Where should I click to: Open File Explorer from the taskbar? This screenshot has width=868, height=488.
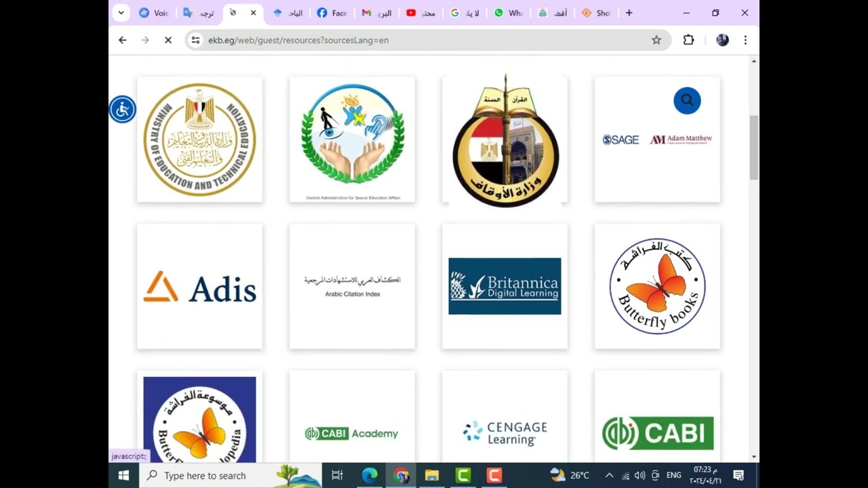click(432, 476)
